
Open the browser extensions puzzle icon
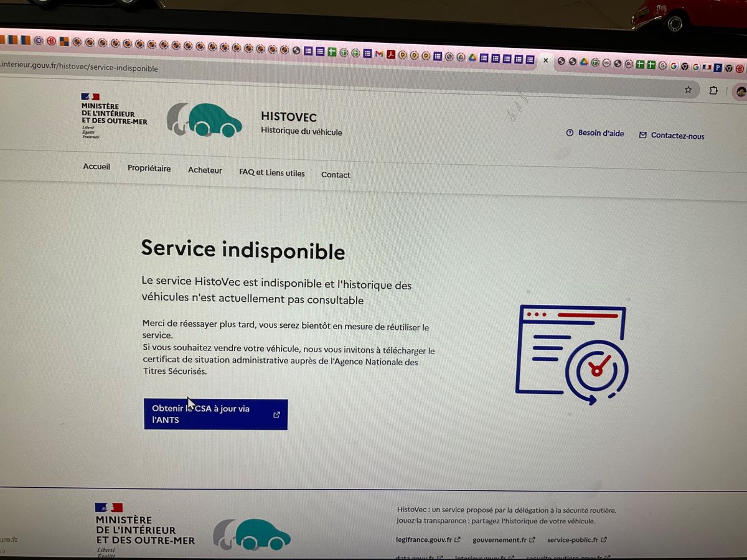tap(713, 90)
